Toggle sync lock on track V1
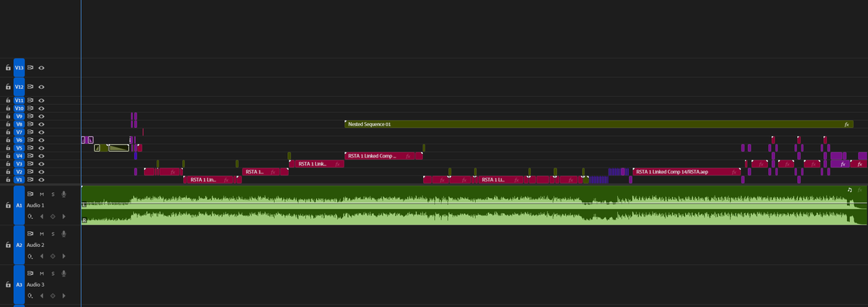 pos(31,180)
